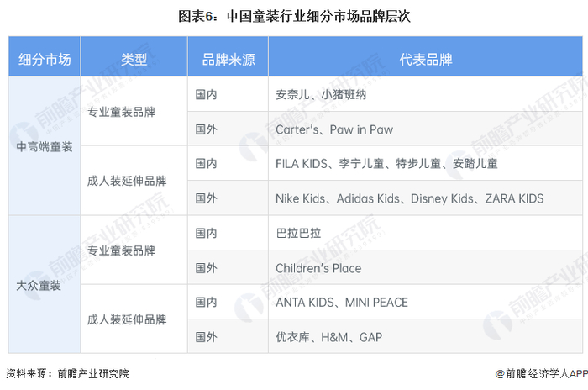
Task: Click 成人装延伸品牌 under 中高端童装
Action: [x=126, y=181]
